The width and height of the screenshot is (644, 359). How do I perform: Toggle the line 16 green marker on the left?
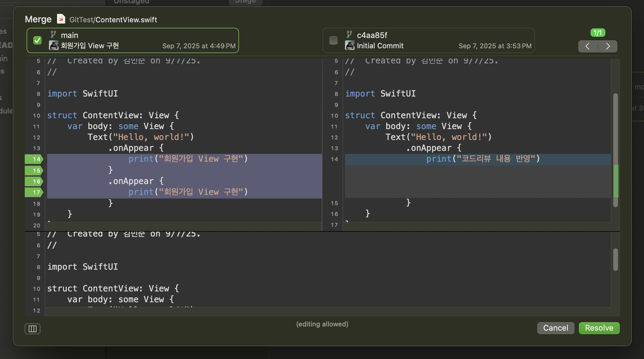[34, 181]
